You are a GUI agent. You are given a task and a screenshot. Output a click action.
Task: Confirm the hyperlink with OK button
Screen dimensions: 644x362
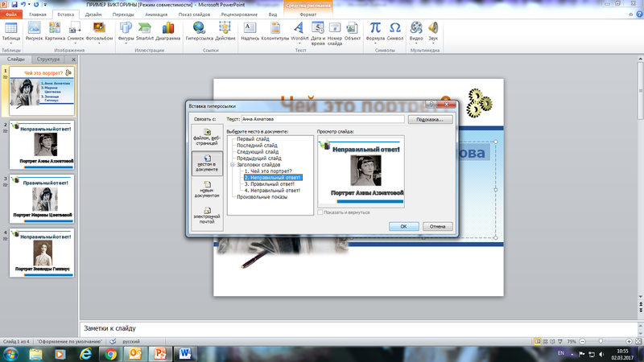[x=404, y=226]
